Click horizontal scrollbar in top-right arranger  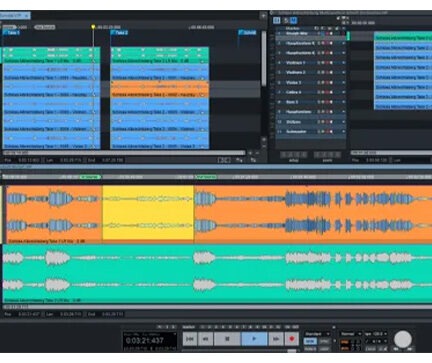(x=391, y=153)
